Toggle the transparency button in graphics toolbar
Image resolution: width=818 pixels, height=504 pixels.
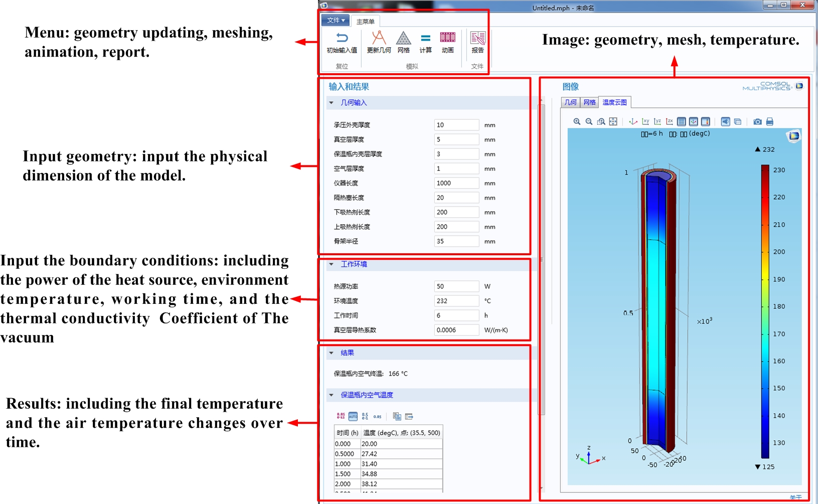click(x=737, y=121)
